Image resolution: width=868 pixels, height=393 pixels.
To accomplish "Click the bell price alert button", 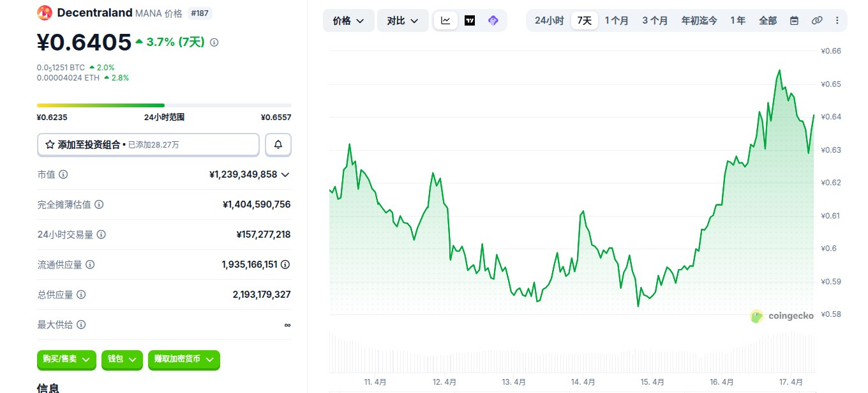I will (x=278, y=144).
